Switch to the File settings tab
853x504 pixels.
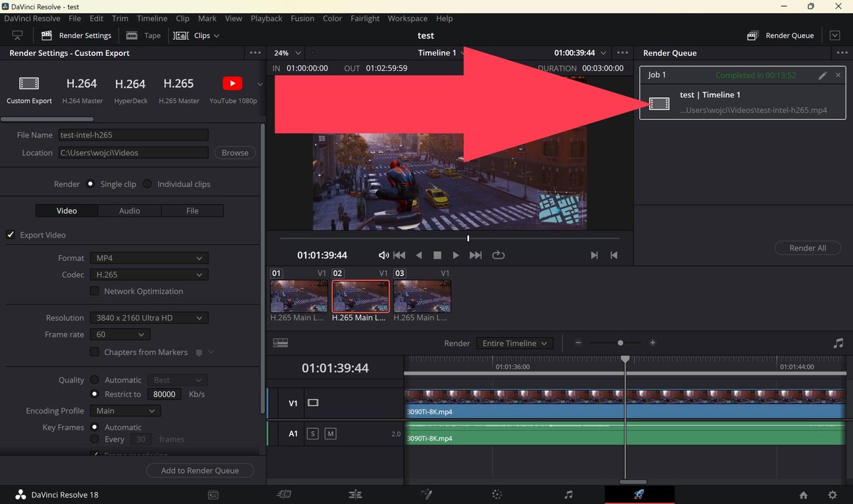pos(193,210)
